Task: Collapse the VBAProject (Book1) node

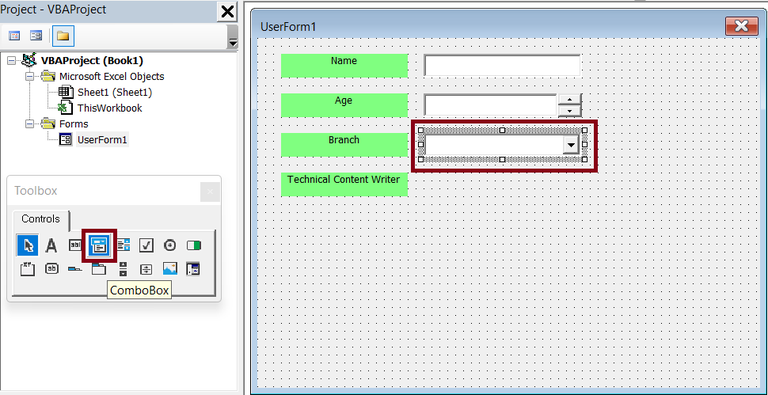Action: click(11, 61)
